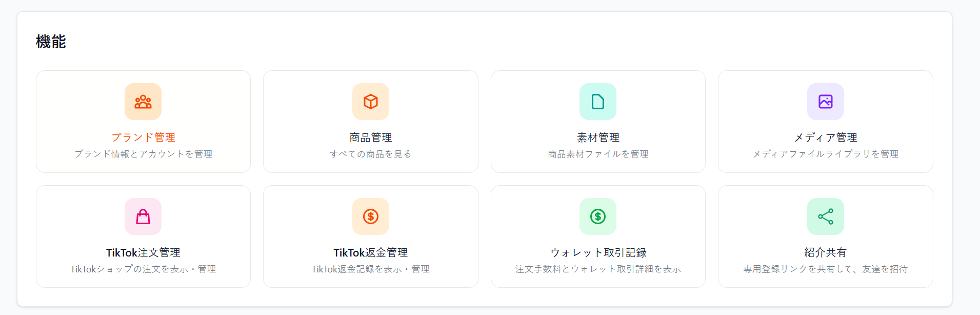Viewport: 980px width, 315px height.
Task: Click the メディア管理 title
Action: pos(825,137)
